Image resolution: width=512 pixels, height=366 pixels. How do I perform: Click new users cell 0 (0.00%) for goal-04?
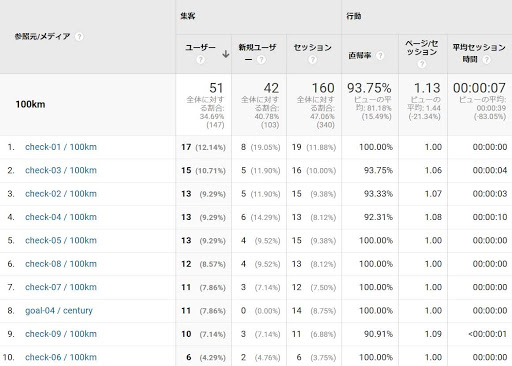(261, 310)
